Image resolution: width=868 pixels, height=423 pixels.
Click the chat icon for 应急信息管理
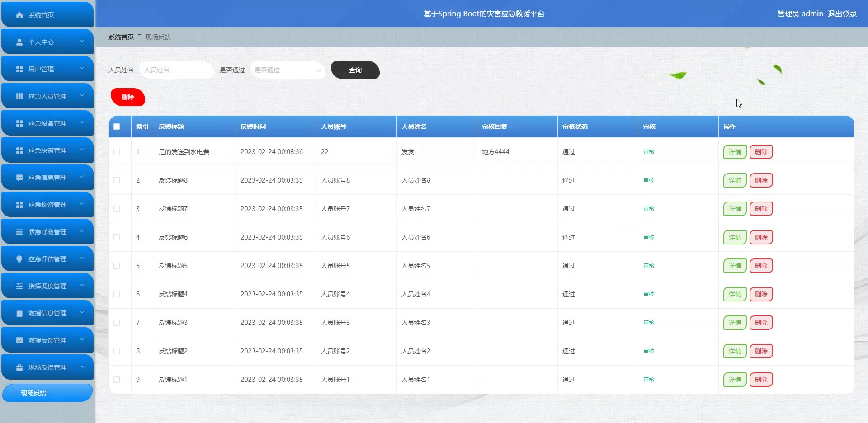(x=19, y=178)
